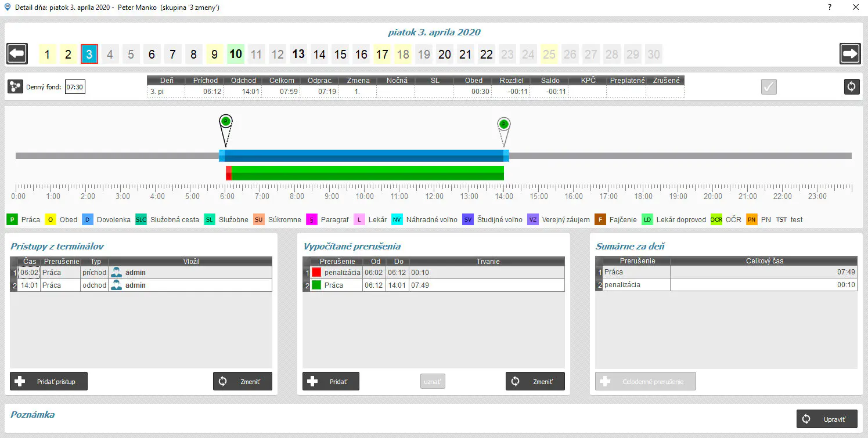This screenshot has height=438, width=868.
Task: Click Zmeniť in Vypočítané prerušenia panel
Action: coord(535,381)
